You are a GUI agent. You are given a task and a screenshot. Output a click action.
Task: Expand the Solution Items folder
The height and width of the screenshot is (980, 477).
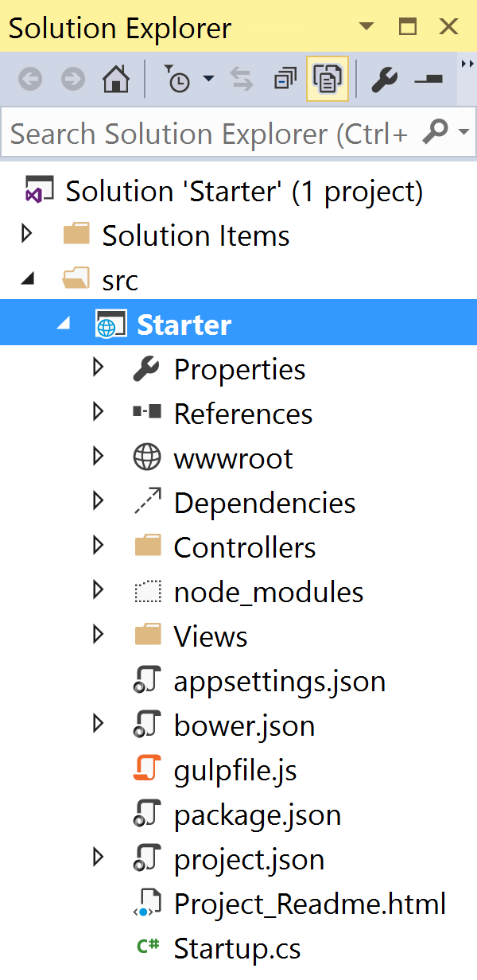27,235
